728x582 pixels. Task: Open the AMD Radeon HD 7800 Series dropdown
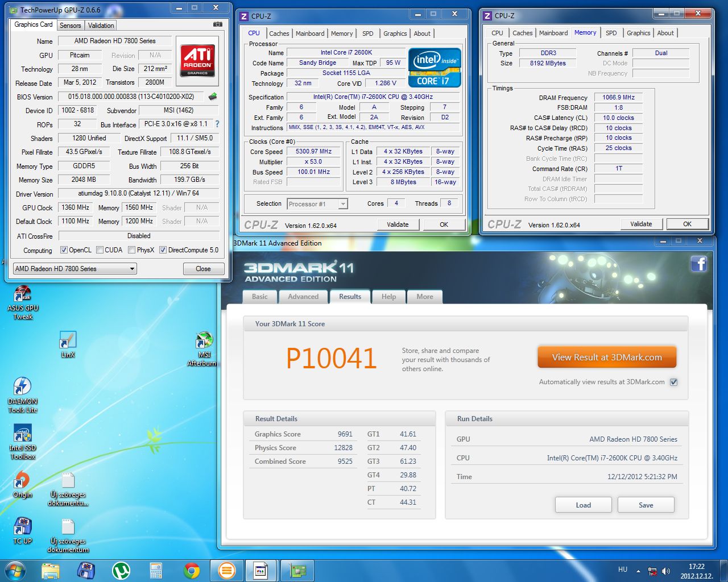(75, 268)
